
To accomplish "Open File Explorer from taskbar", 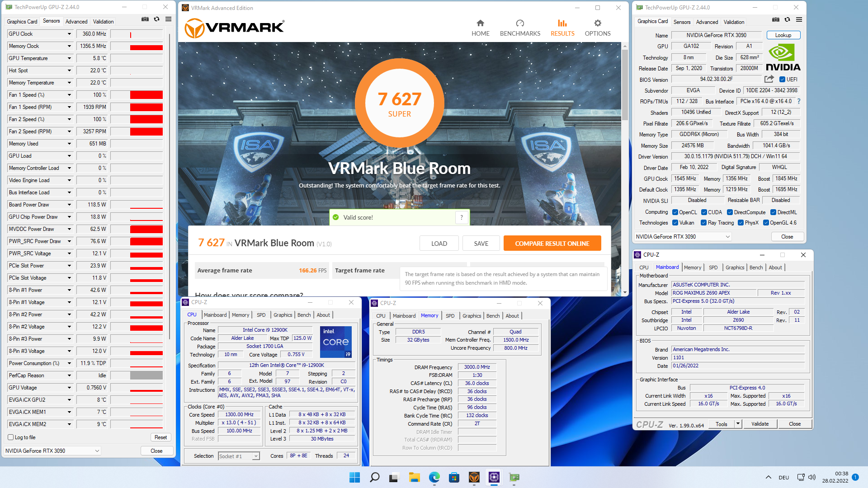I will (414, 477).
